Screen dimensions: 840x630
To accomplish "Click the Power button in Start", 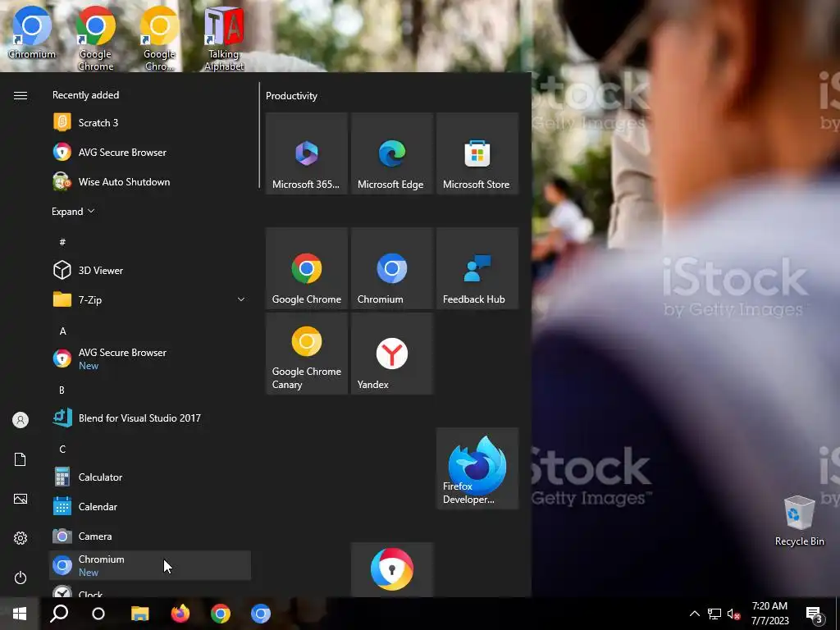I will pos(21,577).
